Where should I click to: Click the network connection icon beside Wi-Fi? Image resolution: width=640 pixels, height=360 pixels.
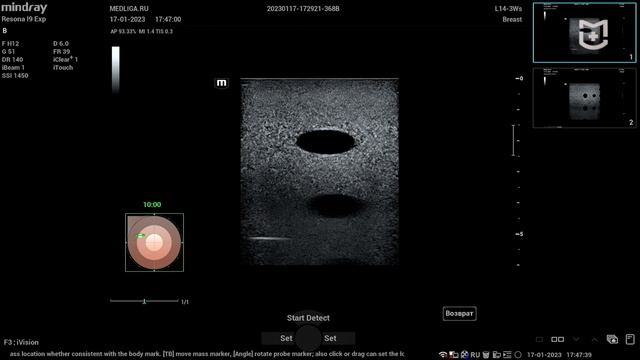coord(453,355)
